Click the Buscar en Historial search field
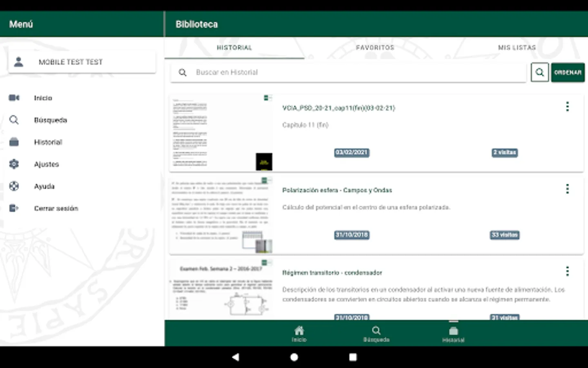Viewport: 588px width, 368px height. (348, 72)
